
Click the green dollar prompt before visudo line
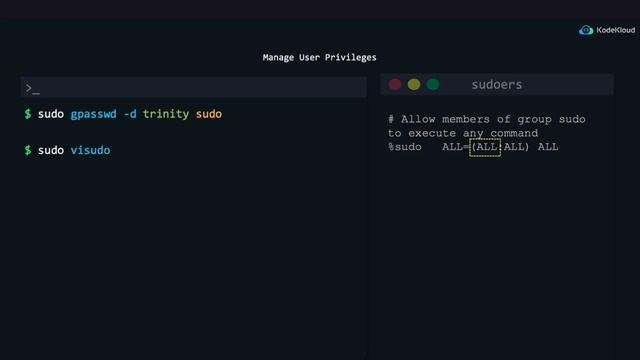pyautogui.click(x=28, y=150)
